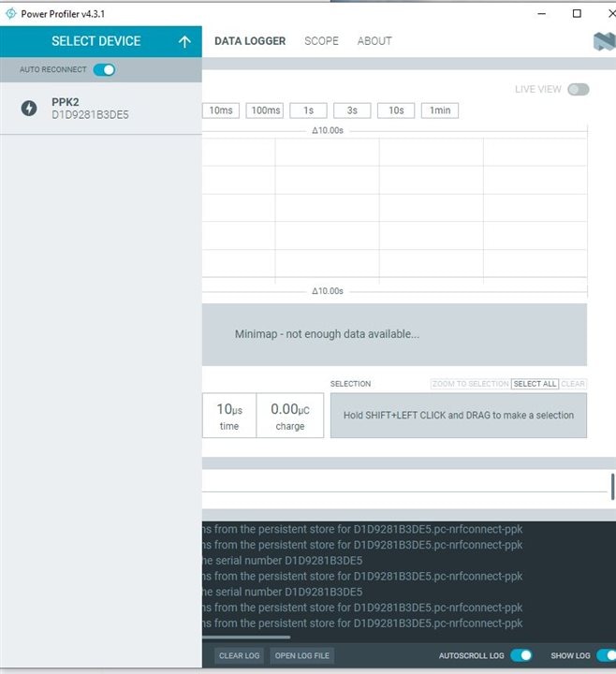
Task: Set time window to 10ms
Action: (221, 110)
